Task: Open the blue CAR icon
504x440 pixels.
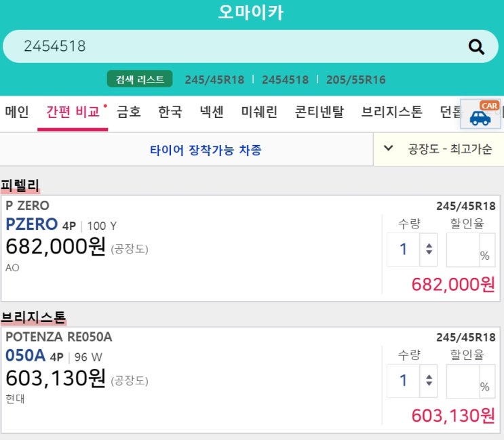Action: point(480,115)
